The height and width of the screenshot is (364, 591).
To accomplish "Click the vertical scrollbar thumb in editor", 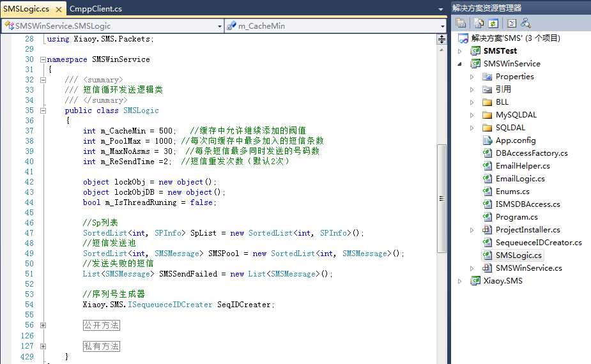I will [x=441, y=198].
